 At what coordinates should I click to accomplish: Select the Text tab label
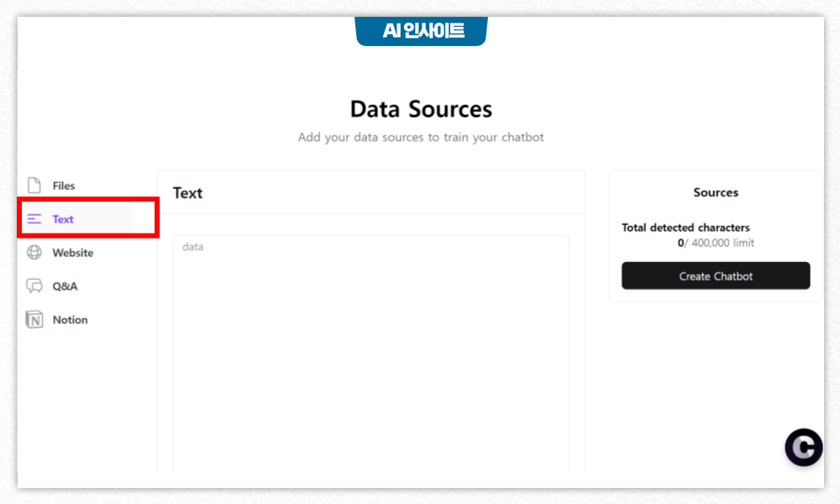tap(63, 219)
